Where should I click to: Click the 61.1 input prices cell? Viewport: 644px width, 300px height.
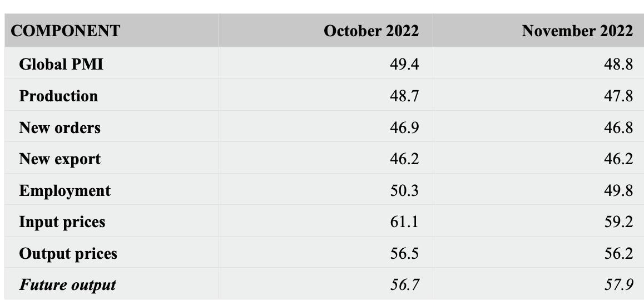[404, 222]
